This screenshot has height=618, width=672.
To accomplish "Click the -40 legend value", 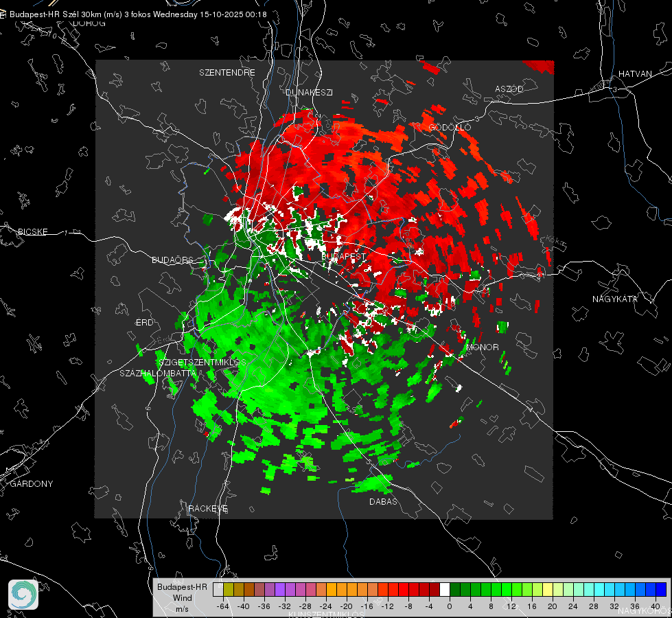I will pos(244,606).
